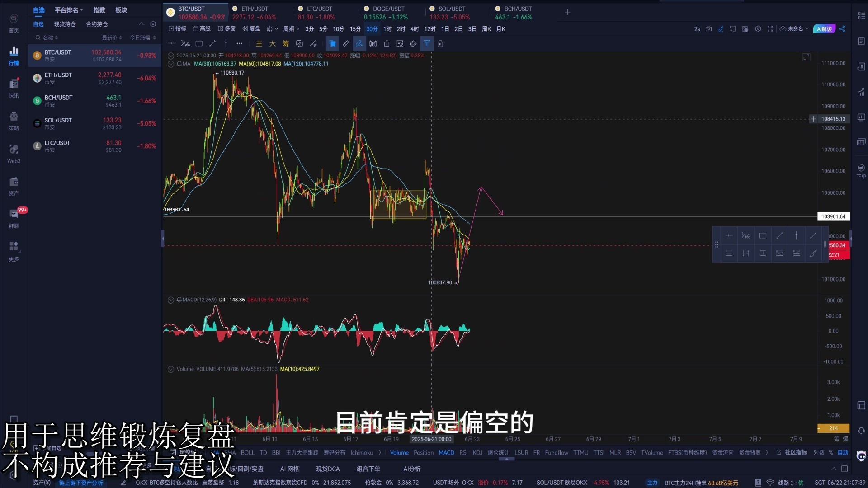This screenshot has height=488, width=868.
Task: Open the 指标 indicators button
Action: (177, 29)
